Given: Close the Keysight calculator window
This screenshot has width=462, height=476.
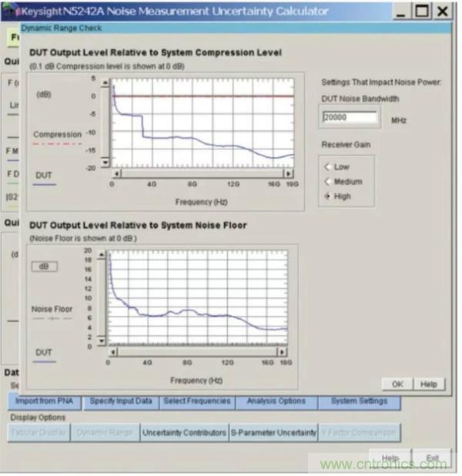Looking at the screenshot, I should click(442, 11).
